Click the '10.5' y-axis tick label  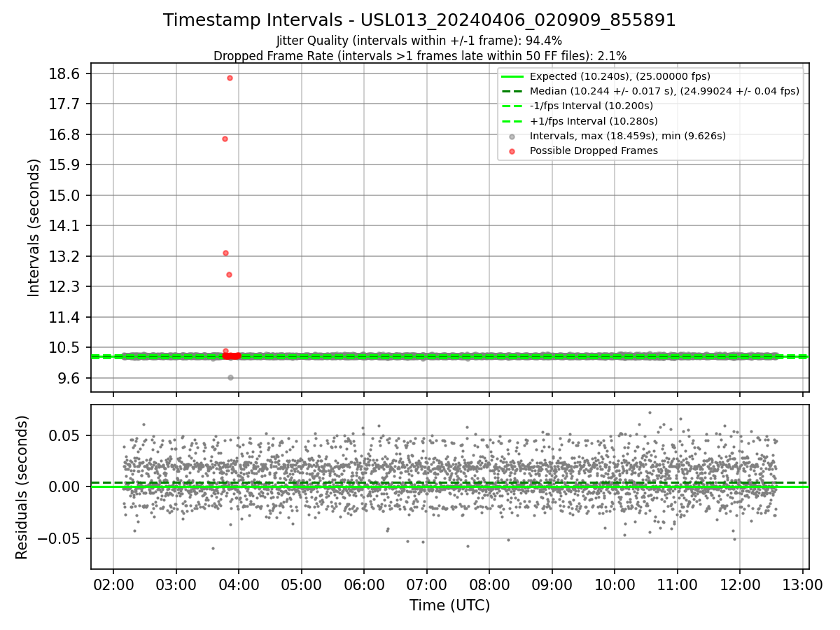point(65,347)
